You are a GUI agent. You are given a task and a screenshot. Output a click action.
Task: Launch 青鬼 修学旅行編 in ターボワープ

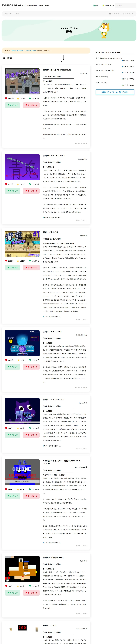tap(31, 268)
